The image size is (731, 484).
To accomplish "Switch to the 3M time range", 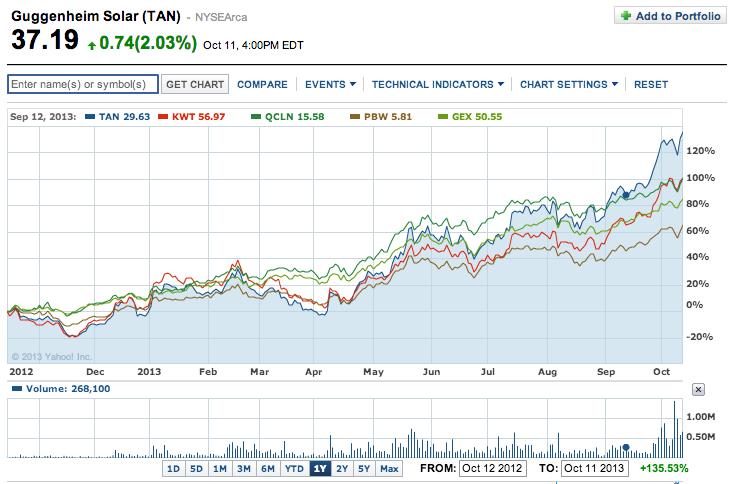I will [244, 469].
